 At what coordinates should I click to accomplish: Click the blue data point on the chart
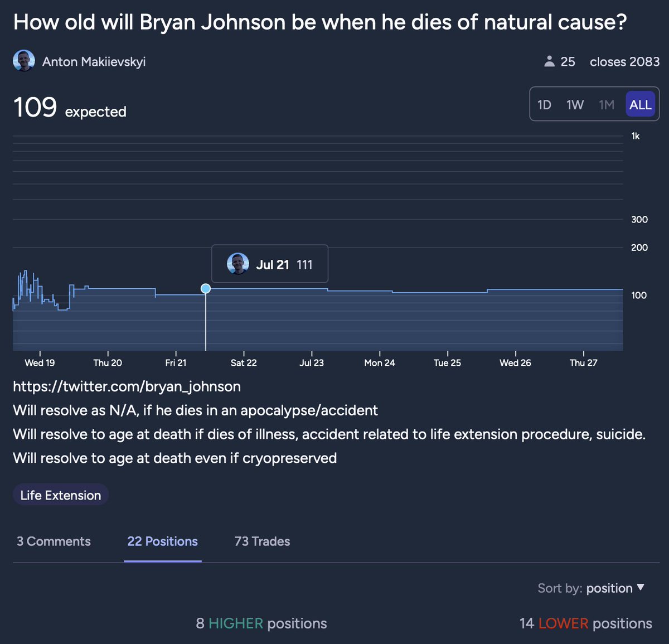pos(206,288)
